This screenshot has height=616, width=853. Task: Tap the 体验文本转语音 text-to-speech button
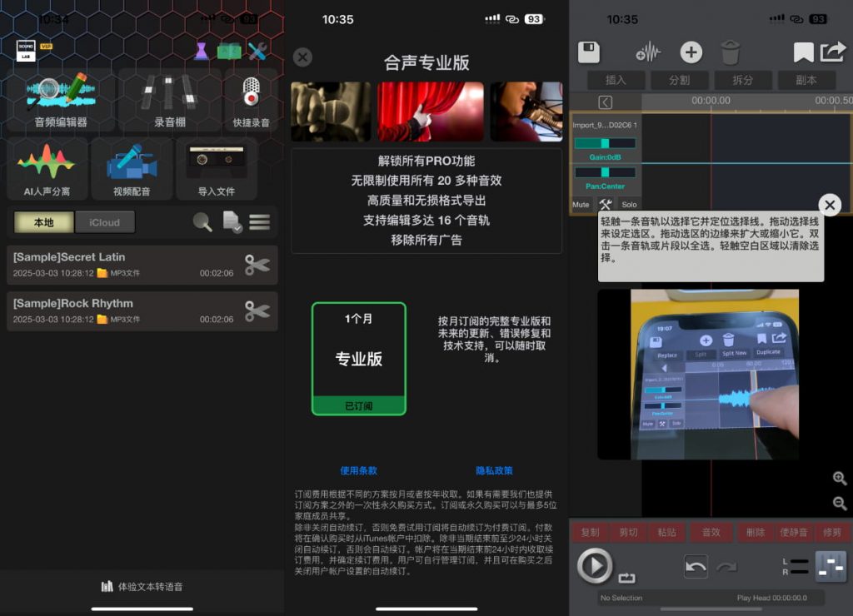142,586
